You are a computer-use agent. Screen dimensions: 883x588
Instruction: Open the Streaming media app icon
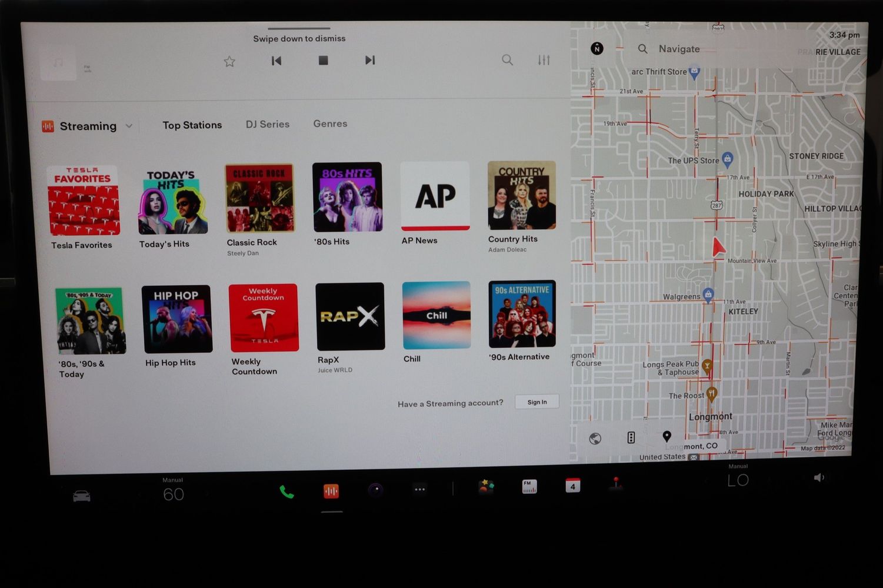[331, 491]
